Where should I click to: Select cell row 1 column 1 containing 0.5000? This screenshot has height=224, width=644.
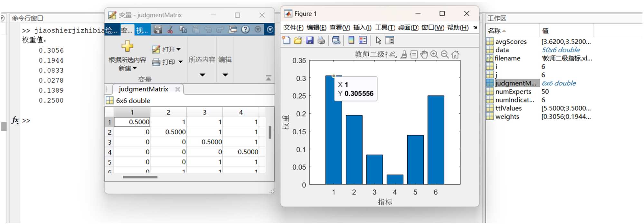pyautogui.click(x=132, y=122)
